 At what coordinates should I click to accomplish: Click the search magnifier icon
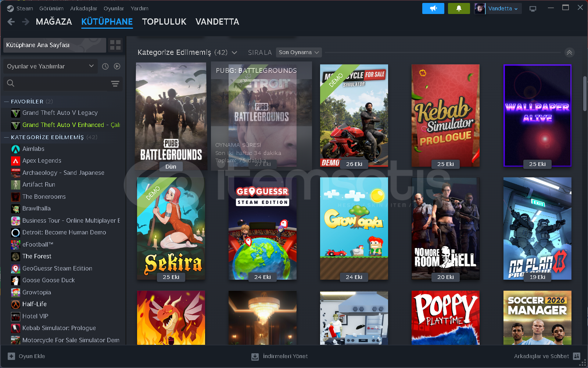pyautogui.click(x=11, y=84)
